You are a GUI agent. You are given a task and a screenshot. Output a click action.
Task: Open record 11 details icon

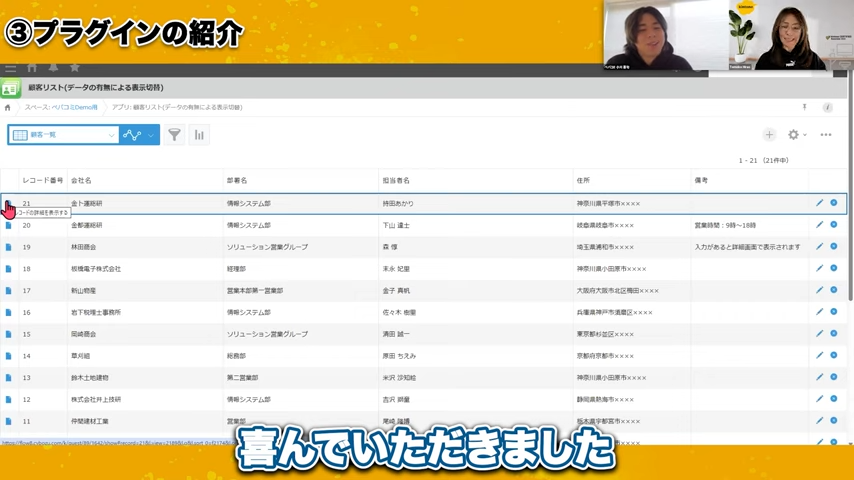(8, 421)
